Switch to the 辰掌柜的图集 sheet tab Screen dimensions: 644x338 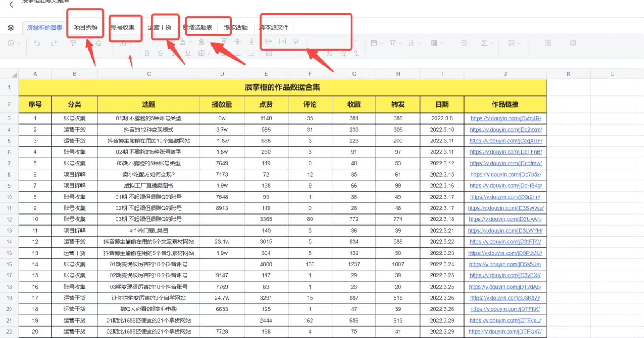coord(45,28)
